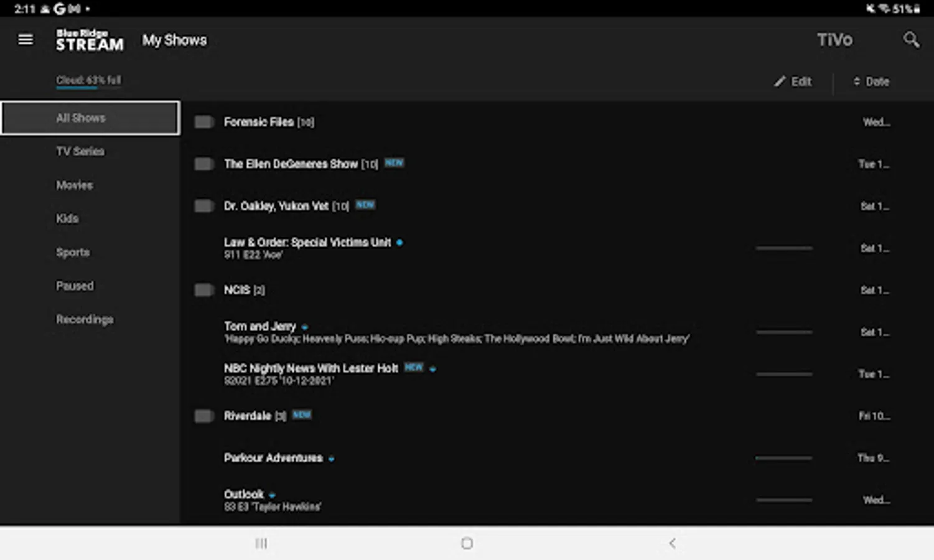The width and height of the screenshot is (934, 560).
Task: Click the blue dot beside Law & Order
Action: tap(399, 243)
